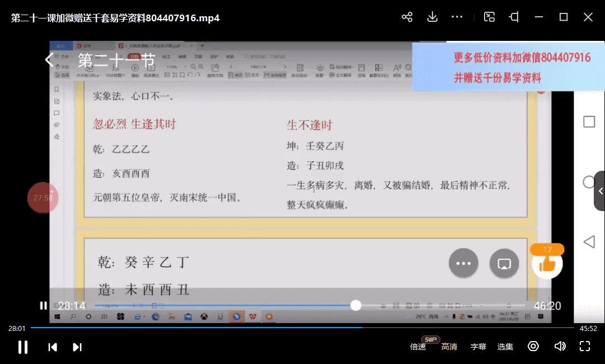The height and width of the screenshot is (364, 605).
Task: Click the three-dots more options button
Action: pos(463,263)
